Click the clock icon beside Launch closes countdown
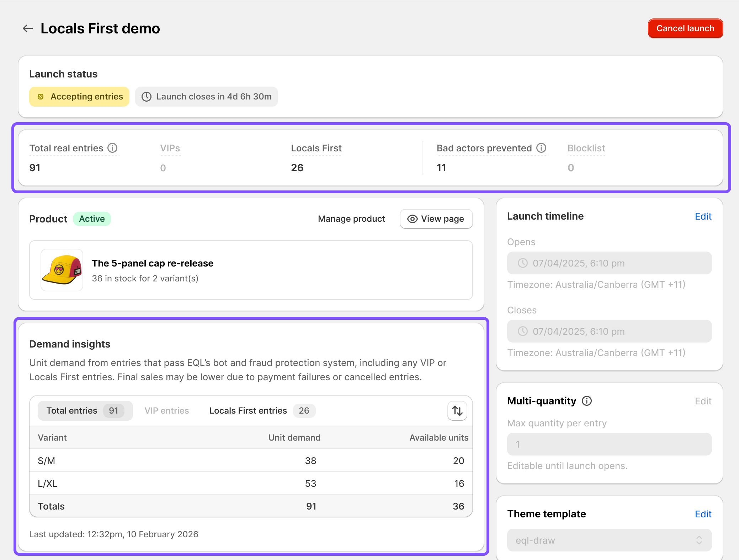 click(x=147, y=97)
